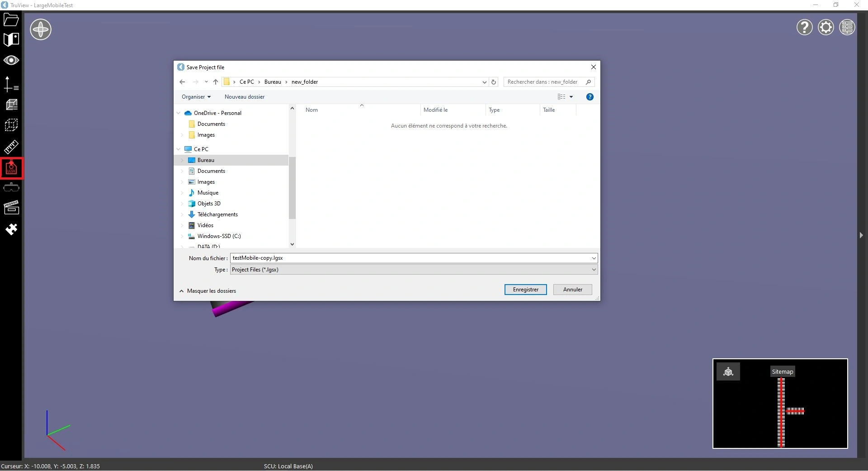Click Nouveau dossier in dialog toolbar
This screenshot has width=868, height=471.
(x=244, y=97)
